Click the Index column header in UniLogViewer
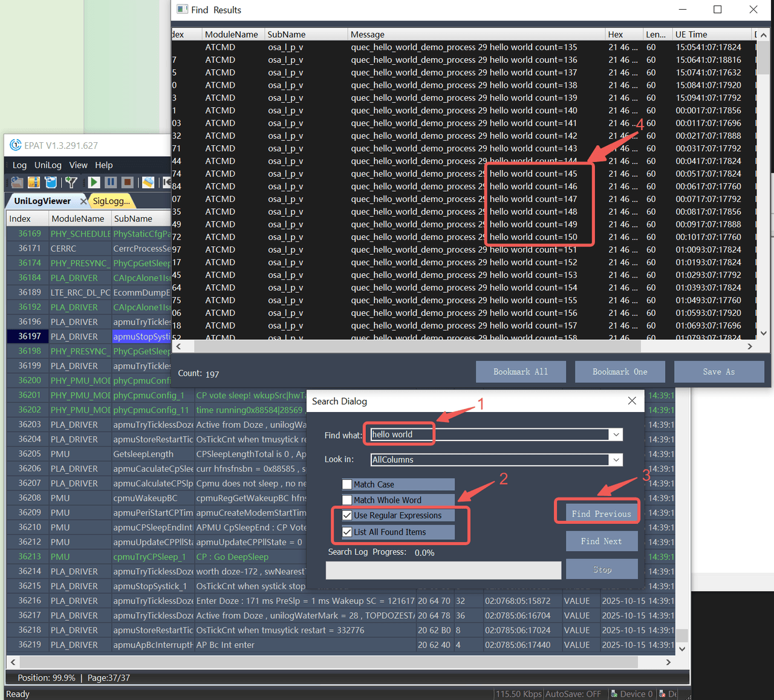Image resolution: width=774 pixels, height=700 pixels. (27, 218)
